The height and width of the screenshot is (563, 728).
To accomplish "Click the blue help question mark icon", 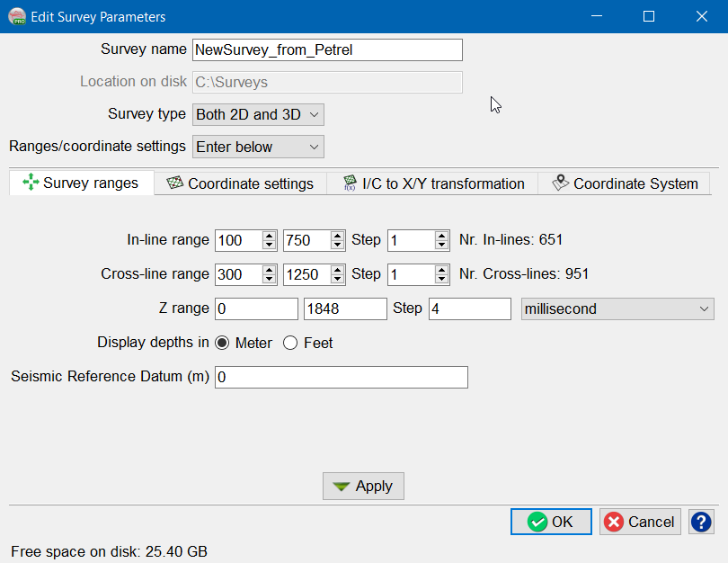I will coord(701,522).
